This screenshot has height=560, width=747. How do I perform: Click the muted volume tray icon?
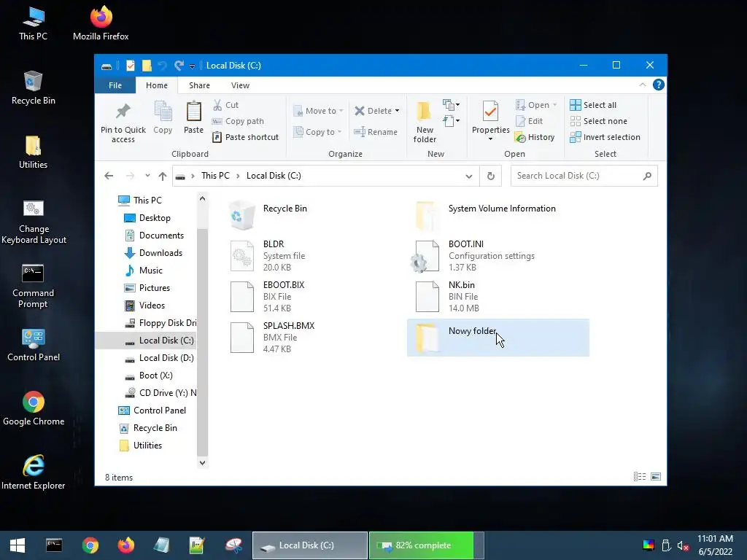(683, 545)
